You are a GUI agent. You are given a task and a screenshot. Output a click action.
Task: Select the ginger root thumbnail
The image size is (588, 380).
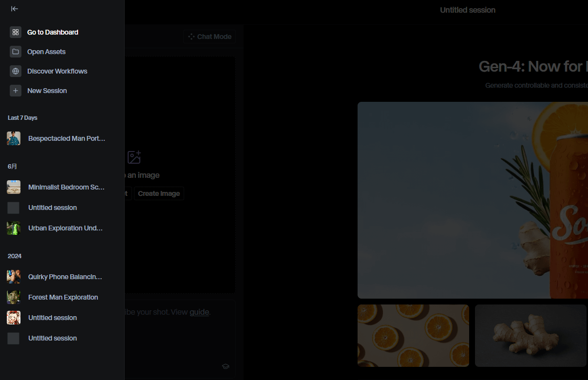531,336
